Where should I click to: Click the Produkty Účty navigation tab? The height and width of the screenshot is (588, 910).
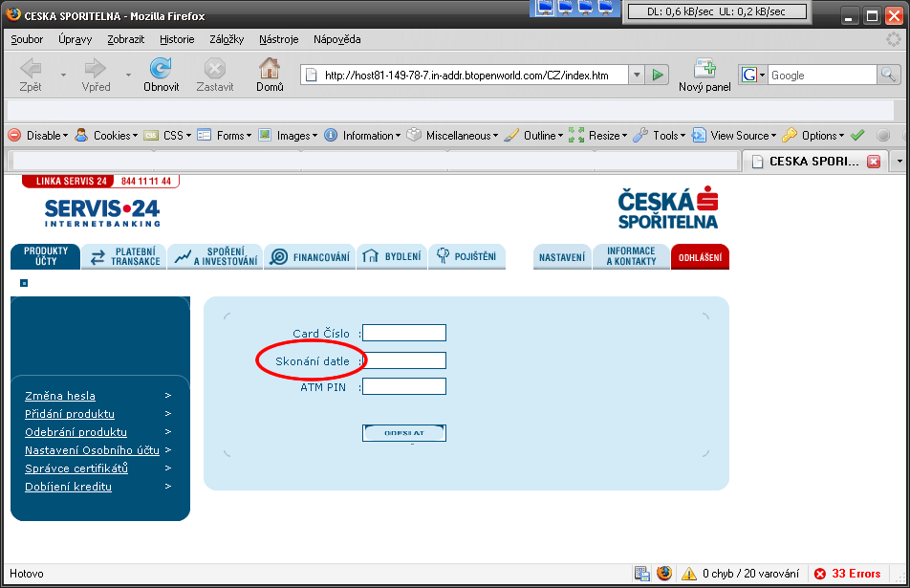point(45,256)
